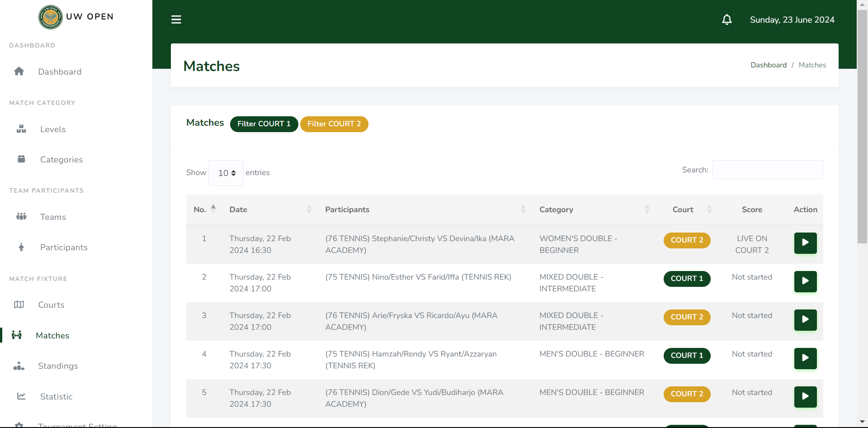Click the Matches icon in sidebar
Image resolution: width=868 pixels, height=428 pixels.
pos(17,335)
